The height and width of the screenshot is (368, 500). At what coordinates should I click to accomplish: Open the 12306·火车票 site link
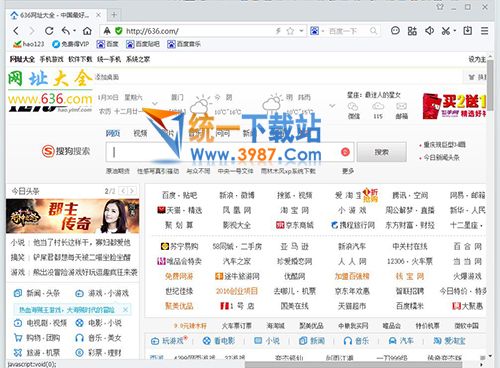(410, 262)
